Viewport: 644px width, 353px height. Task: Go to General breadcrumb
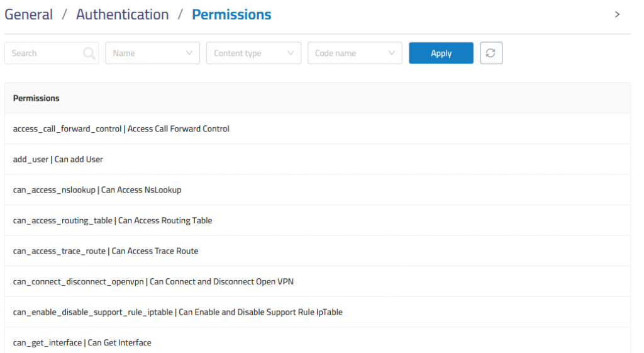point(29,14)
